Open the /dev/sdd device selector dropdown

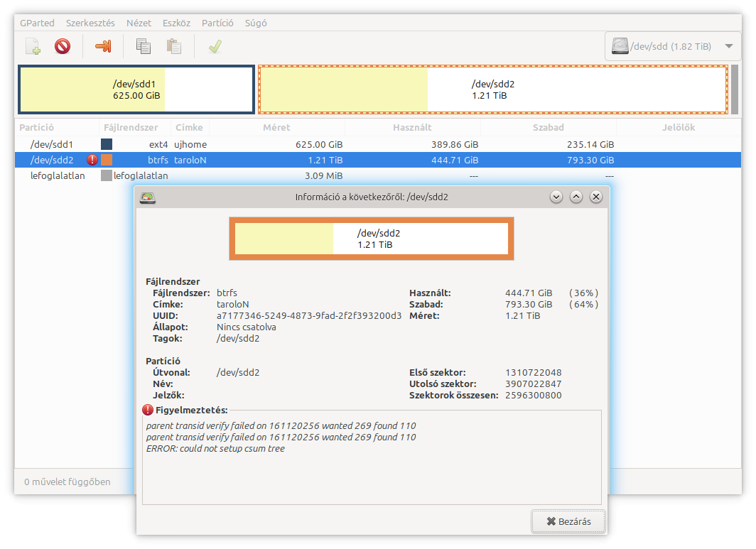pyautogui.click(x=672, y=47)
